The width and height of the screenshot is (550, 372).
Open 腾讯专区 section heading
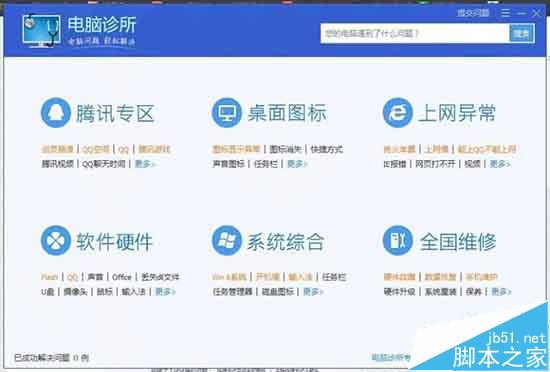115,114
